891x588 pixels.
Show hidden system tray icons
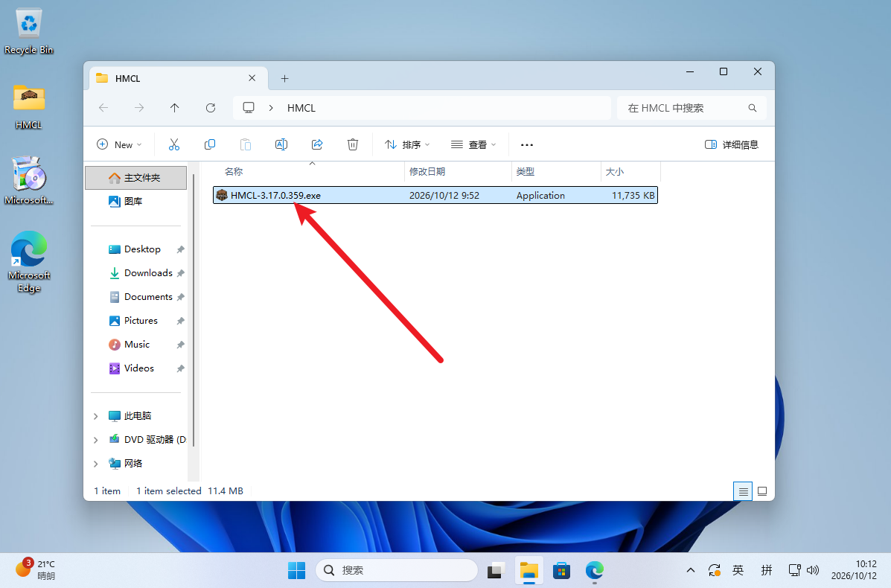pyautogui.click(x=691, y=570)
